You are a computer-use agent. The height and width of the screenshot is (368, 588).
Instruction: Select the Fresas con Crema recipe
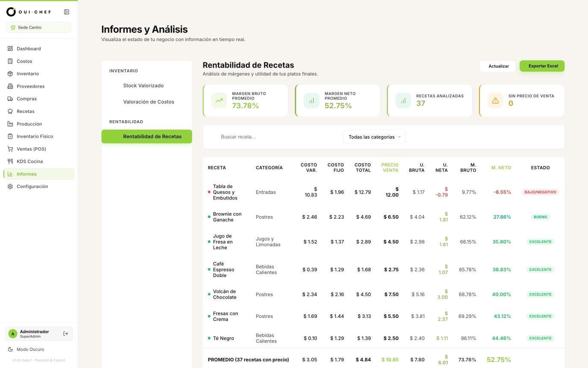(226, 316)
